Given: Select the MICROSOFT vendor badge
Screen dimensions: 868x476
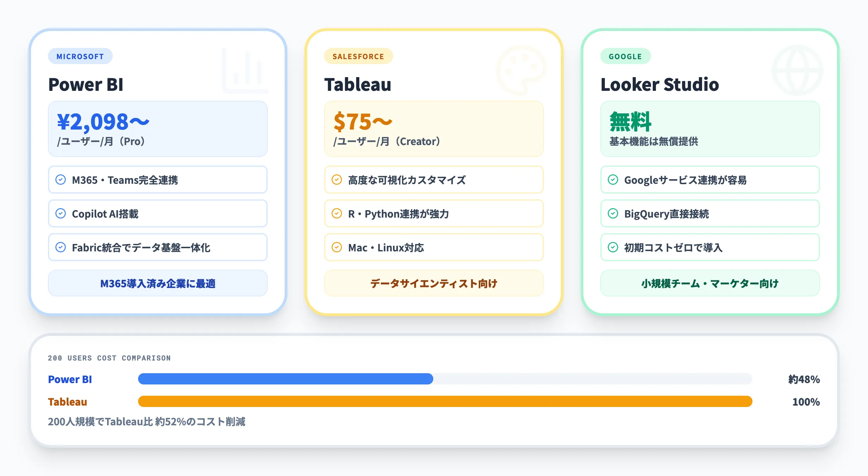Looking at the screenshot, I should 80,56.
